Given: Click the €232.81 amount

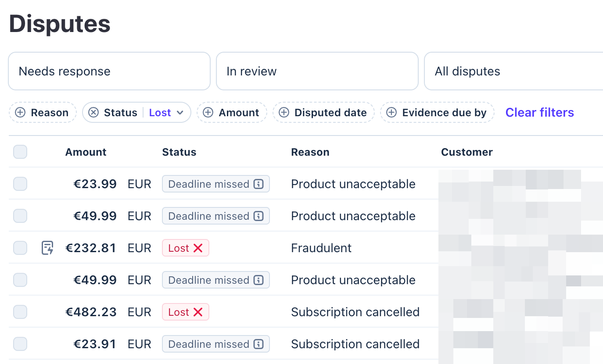Looking at the screenshot, I should (x=91, y=248).
